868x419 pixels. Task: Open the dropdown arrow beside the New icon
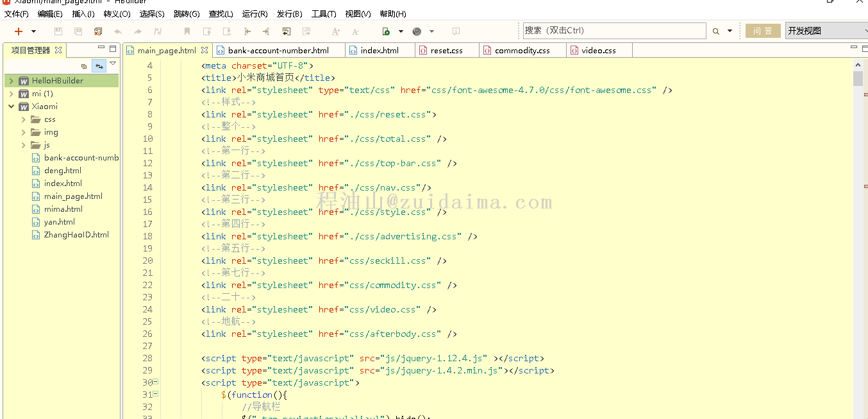tap(34, 31)
